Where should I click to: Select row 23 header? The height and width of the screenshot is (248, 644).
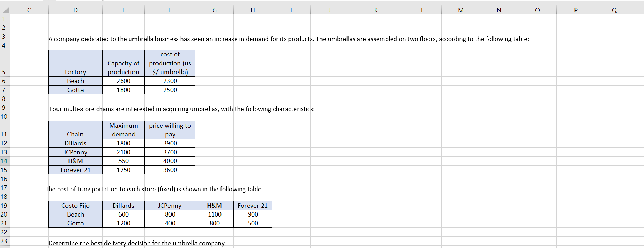[5, 241]
